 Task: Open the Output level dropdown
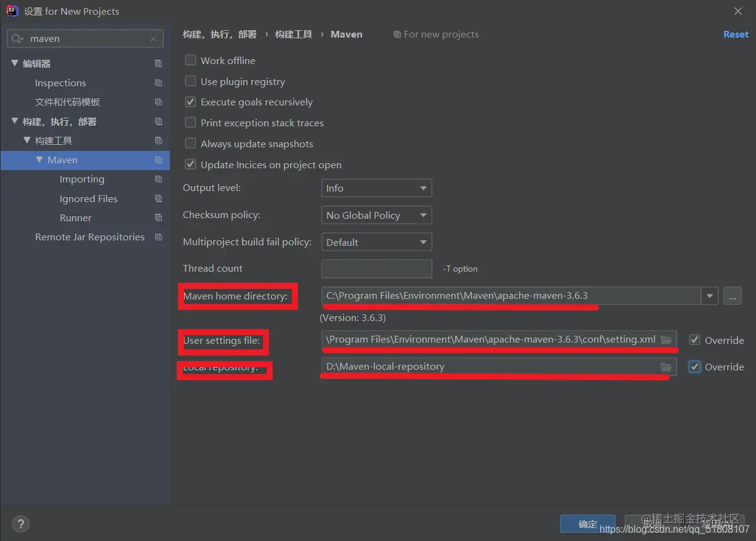pos(377,188)
